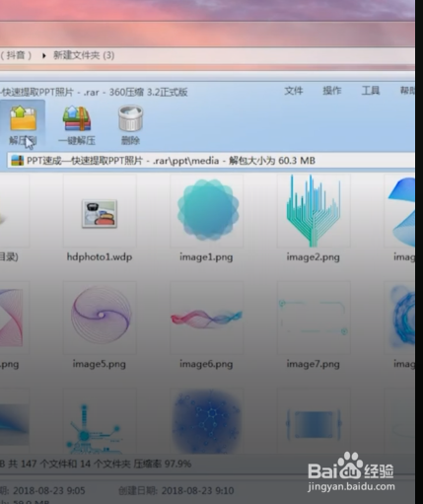Click the image6.png file name
The width and height of the screenshot is (423, 504).
pos(206,364)
